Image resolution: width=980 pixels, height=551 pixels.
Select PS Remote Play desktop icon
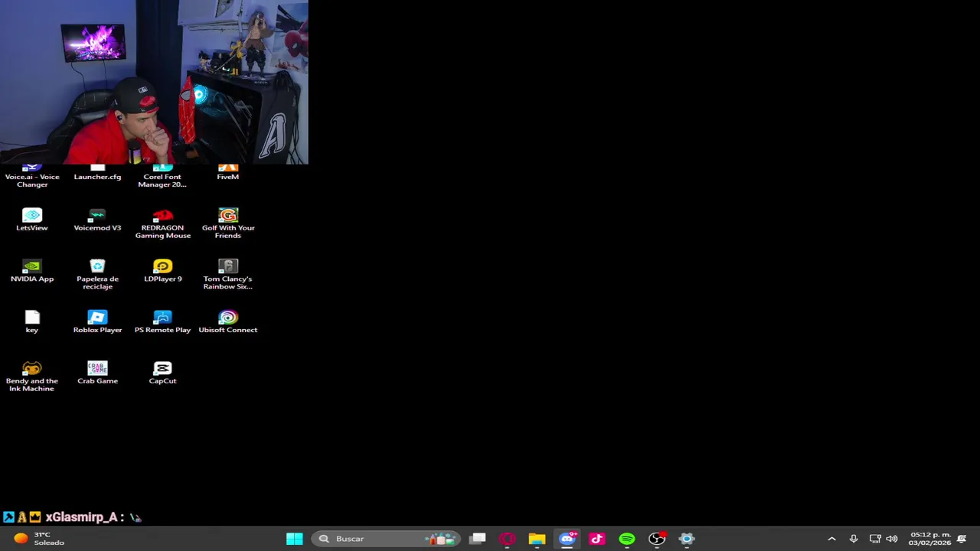162,321
